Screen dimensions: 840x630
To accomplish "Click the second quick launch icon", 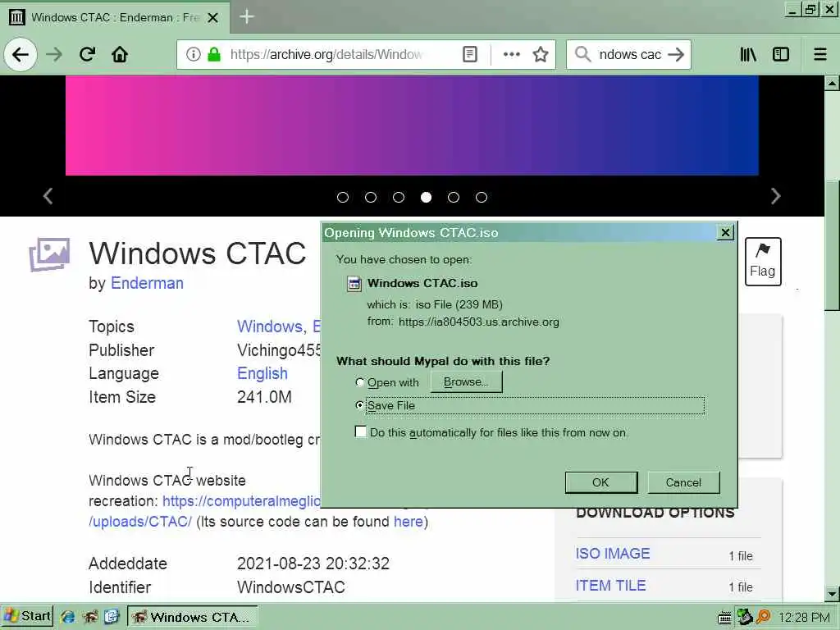I will pyautogui.click(x=90, y=617).
